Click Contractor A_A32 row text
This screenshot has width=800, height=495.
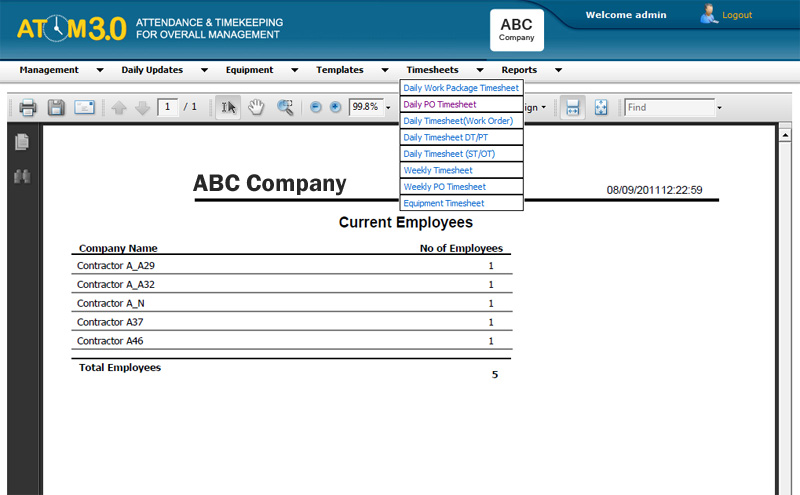click(x=116, y=284)
